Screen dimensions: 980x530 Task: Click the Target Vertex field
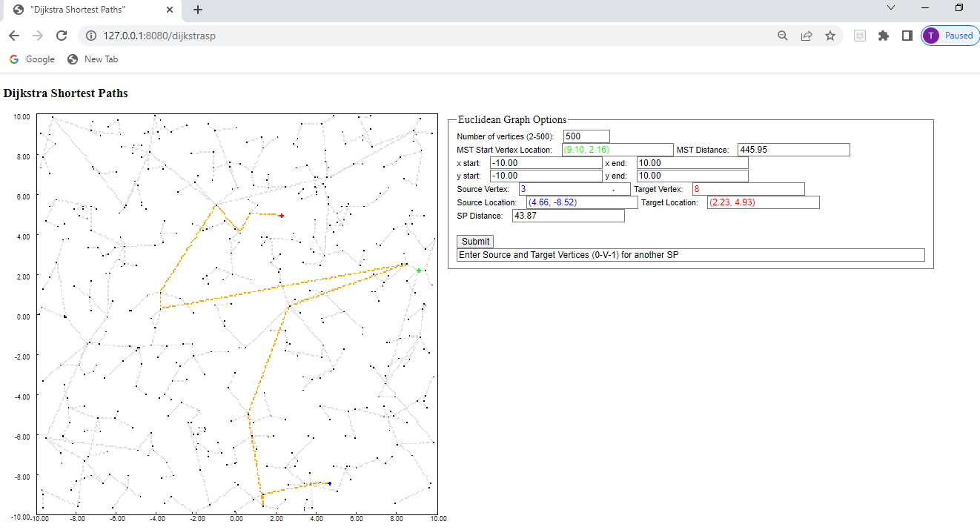point(749,189)
